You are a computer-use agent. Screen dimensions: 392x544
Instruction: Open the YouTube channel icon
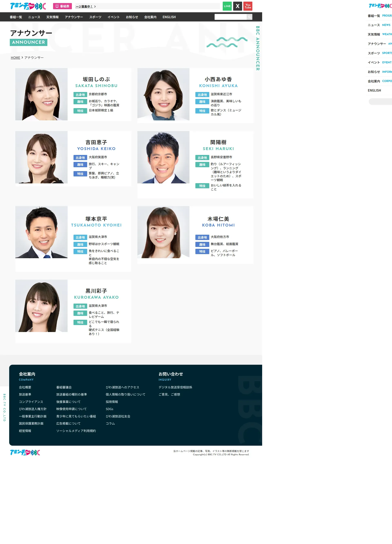[247, 6]
